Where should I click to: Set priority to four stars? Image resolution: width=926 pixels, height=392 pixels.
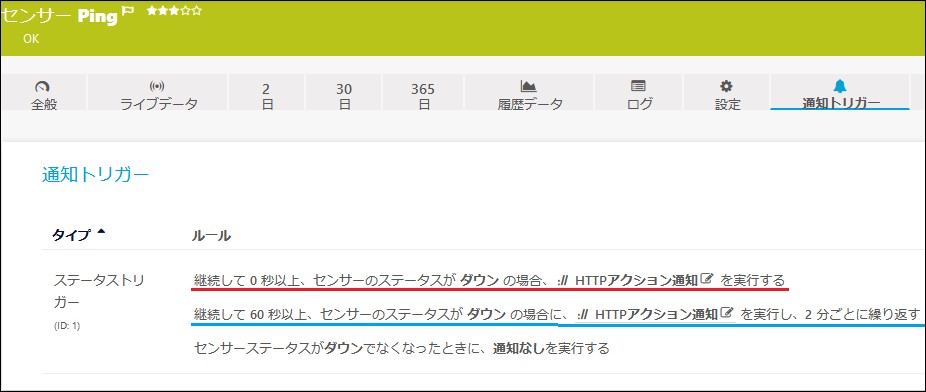(185, 11)
